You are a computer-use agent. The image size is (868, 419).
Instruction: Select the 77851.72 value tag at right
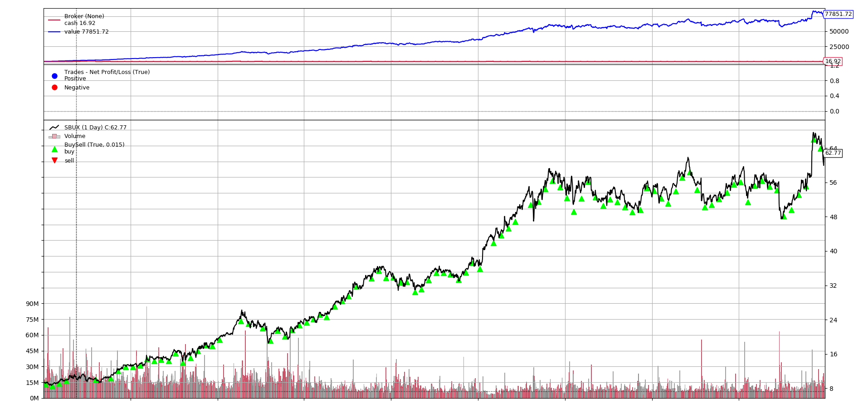(838, 14)
